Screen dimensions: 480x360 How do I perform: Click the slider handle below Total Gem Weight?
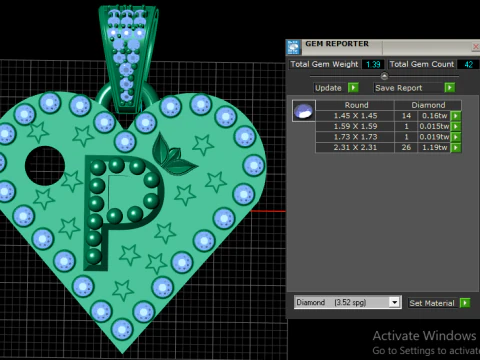384,76
